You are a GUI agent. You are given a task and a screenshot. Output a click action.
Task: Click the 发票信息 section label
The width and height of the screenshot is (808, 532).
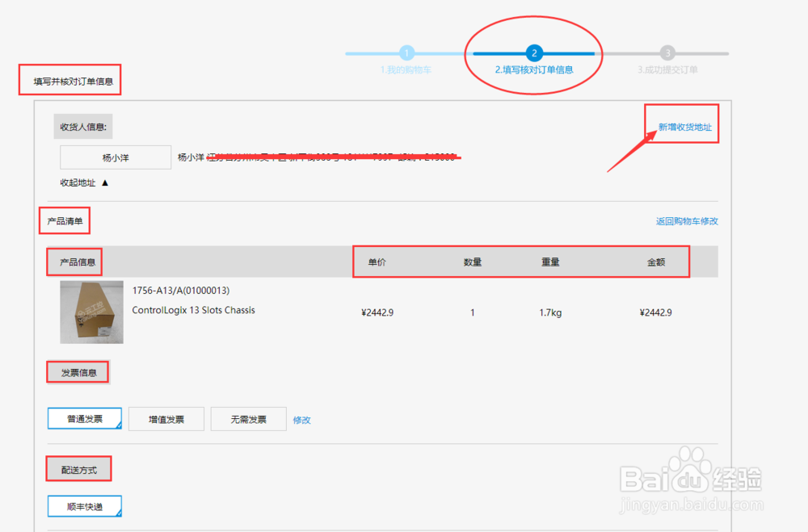78,372
